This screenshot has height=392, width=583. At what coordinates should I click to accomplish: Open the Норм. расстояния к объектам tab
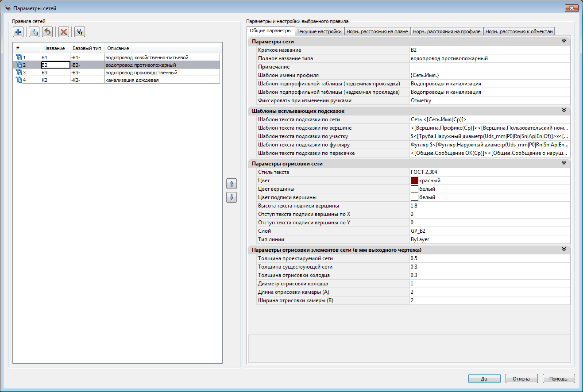tap(519, 31)
